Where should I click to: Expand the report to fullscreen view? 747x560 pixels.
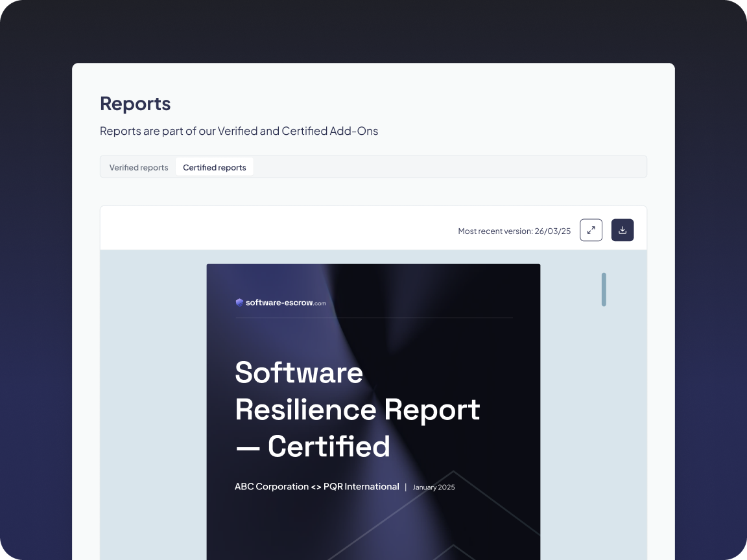(x=591, y=230)
